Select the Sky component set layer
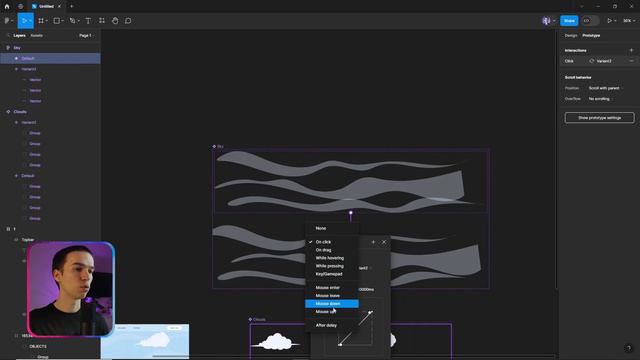This screenshot has height=360, width=640. click(50, 48)
